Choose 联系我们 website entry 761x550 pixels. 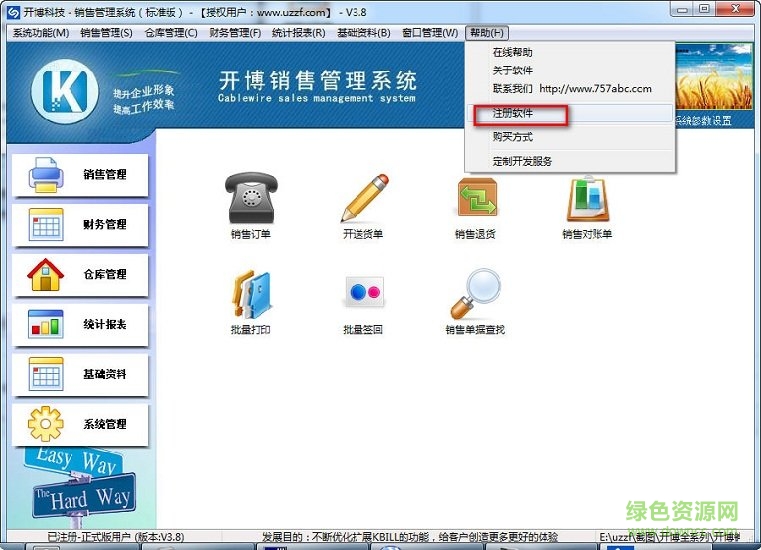click(x=570, y=89)
